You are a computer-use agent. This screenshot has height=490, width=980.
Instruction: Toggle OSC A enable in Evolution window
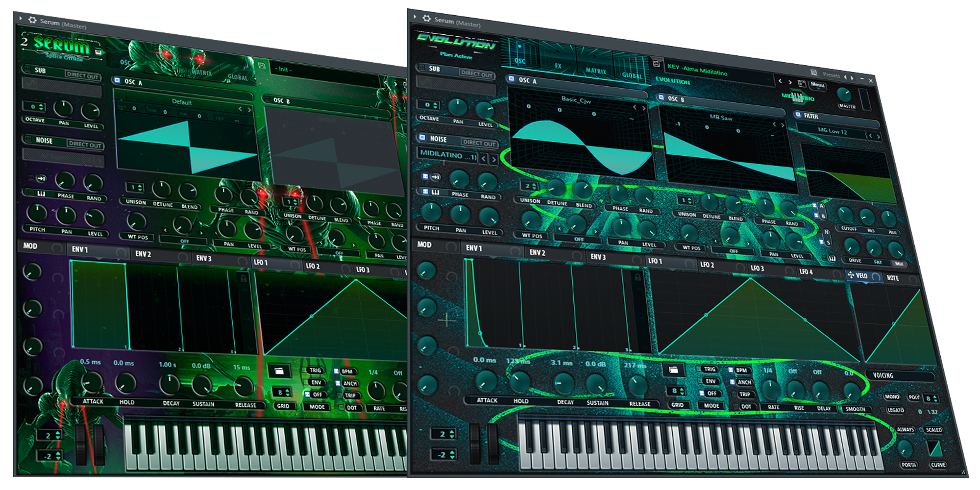[x=511, y=78]
